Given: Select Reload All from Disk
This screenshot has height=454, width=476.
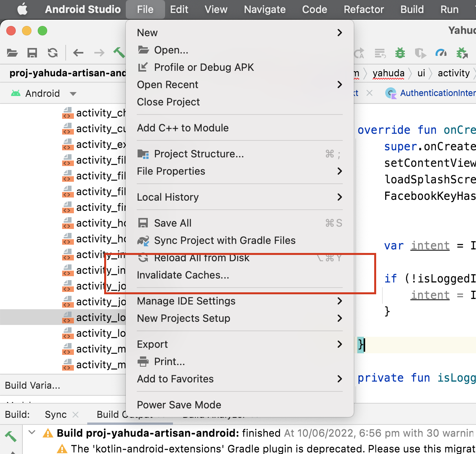Looking at the screenshot, I should [240, 258].
